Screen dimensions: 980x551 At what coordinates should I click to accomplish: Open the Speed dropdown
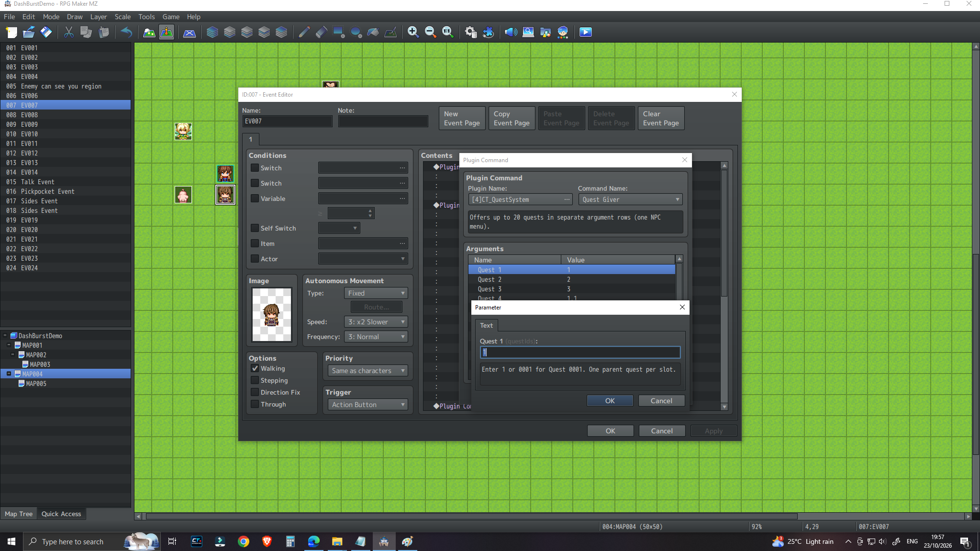(x=376, y=322)
